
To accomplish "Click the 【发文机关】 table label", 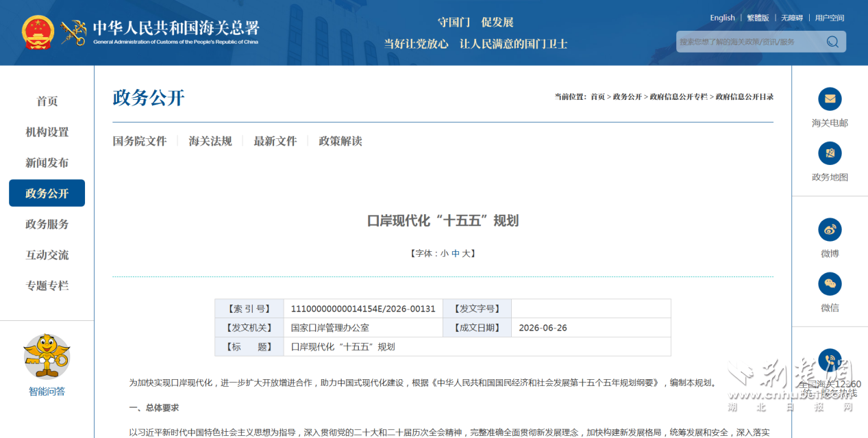I will pyautogui.click(x=249, y=328).
